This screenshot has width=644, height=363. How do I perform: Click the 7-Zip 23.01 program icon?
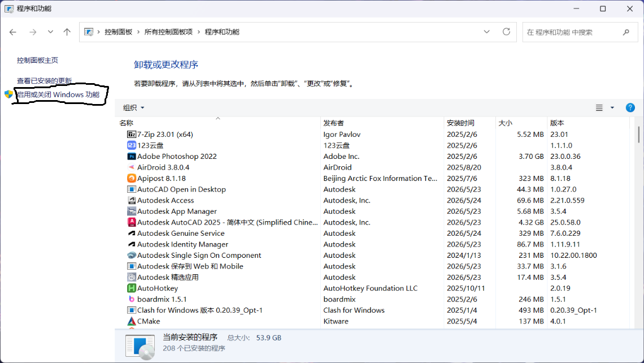point(132,135)
